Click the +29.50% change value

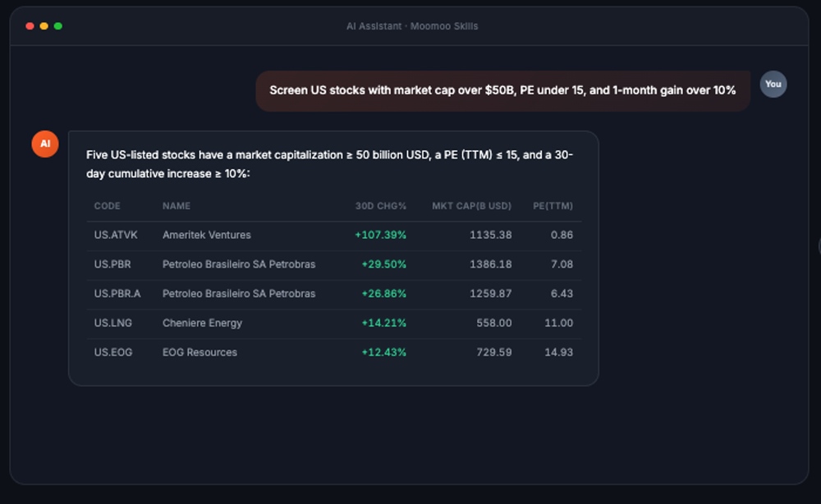(383, 264)
